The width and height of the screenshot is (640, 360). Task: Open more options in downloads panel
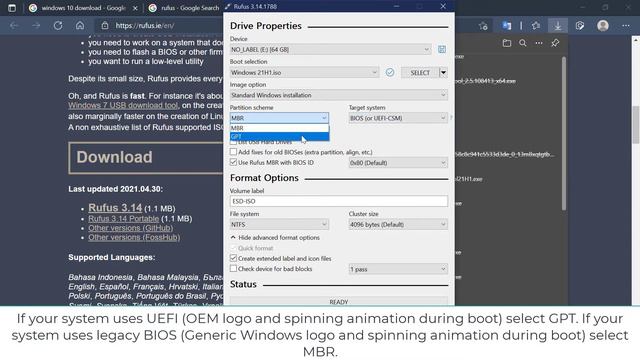pyautogui.click(x=539, y=43)
